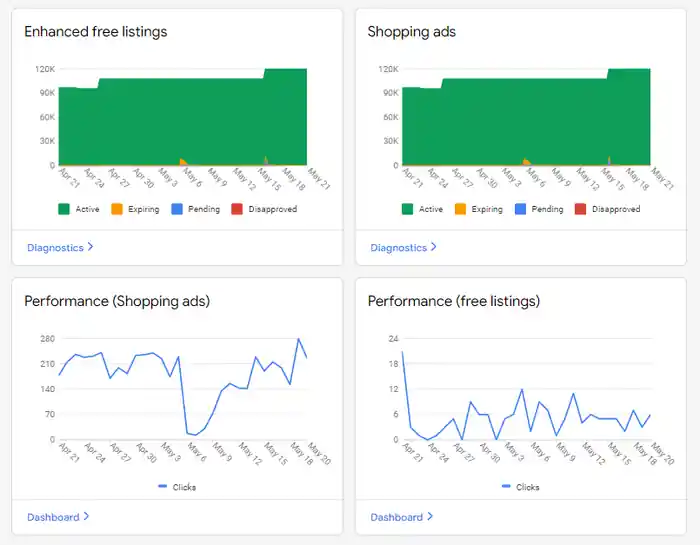700x545 pixels.
Task: Click red Disapproved swatch in Enhanced free listings legend
Action: click(x=237, y=209)
